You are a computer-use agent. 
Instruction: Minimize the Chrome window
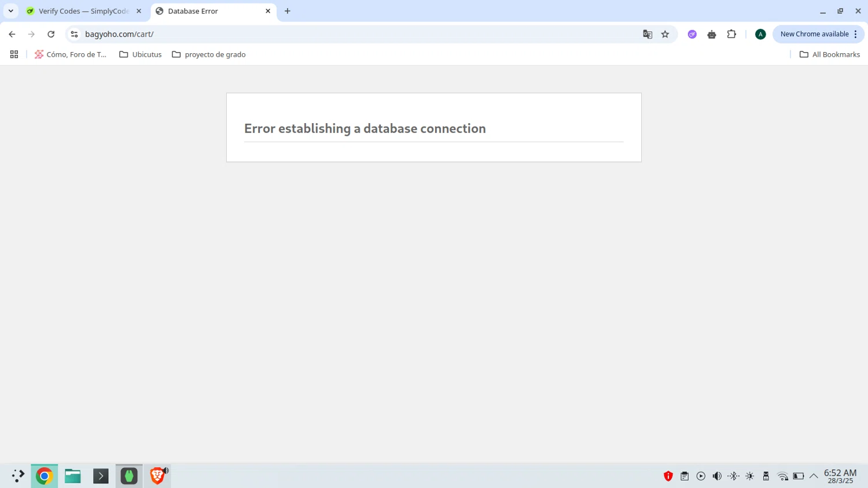823,11
